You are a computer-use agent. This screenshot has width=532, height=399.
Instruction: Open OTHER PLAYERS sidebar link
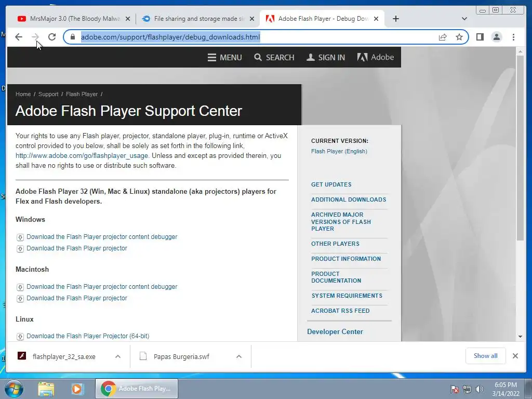tap(335, 244)
